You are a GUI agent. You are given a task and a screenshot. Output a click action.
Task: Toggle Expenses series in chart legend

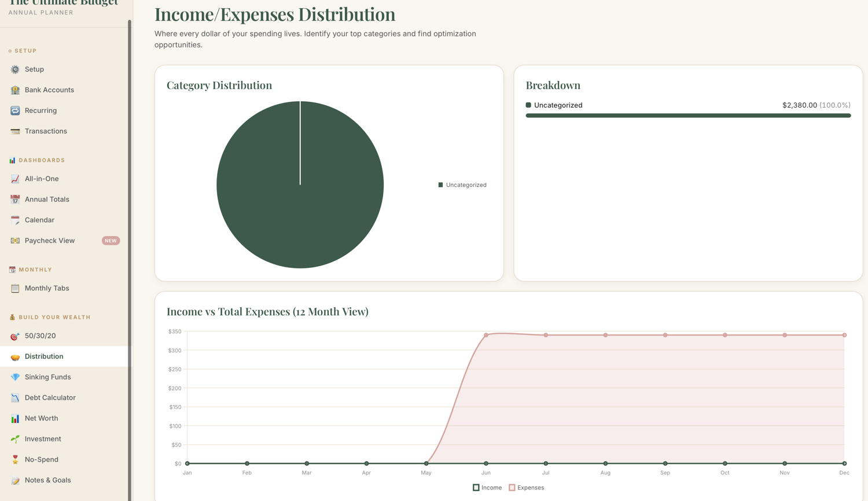(x=526, y=488)
